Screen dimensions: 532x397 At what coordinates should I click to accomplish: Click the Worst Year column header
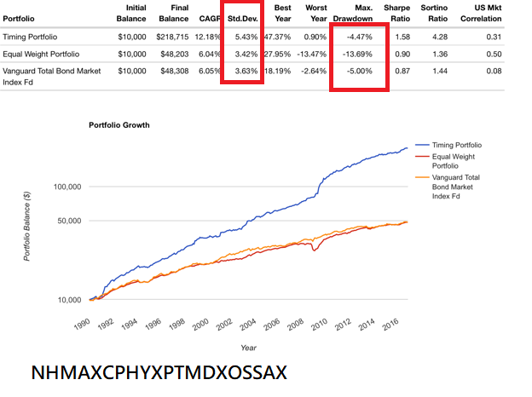pyautogui.click(x=316, y=14)
